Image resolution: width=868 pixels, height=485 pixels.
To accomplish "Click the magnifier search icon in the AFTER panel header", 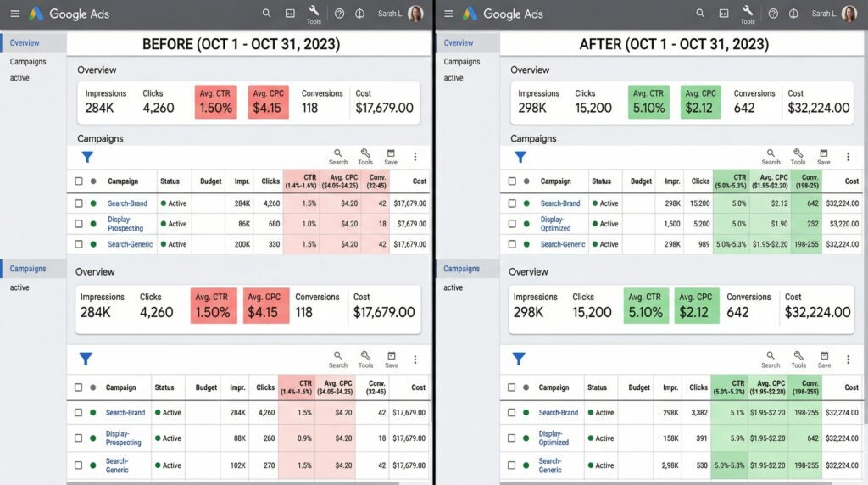I will 700,14.
